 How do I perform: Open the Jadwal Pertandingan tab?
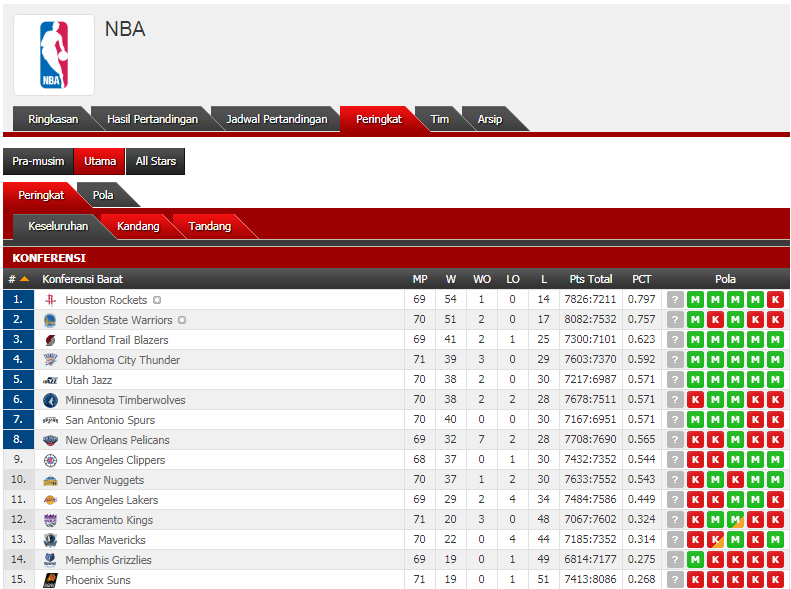(276, 119)
